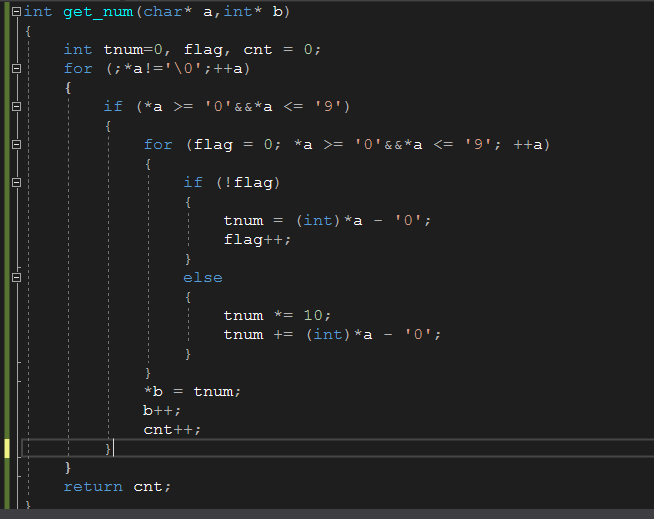Click the 'tnum *= 10;' statement
The height and width of the screenshot is (519, 654).
[x=277, y=315]
